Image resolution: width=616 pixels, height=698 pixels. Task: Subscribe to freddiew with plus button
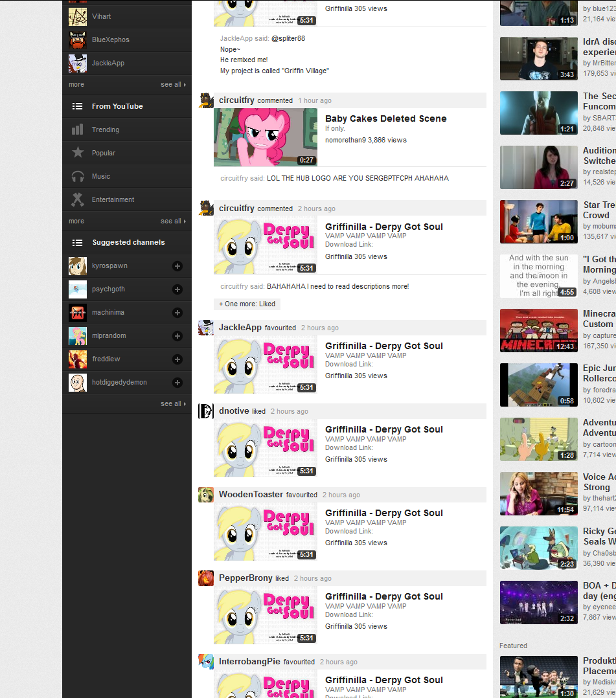pyautogui.click(x=177, y=359)
